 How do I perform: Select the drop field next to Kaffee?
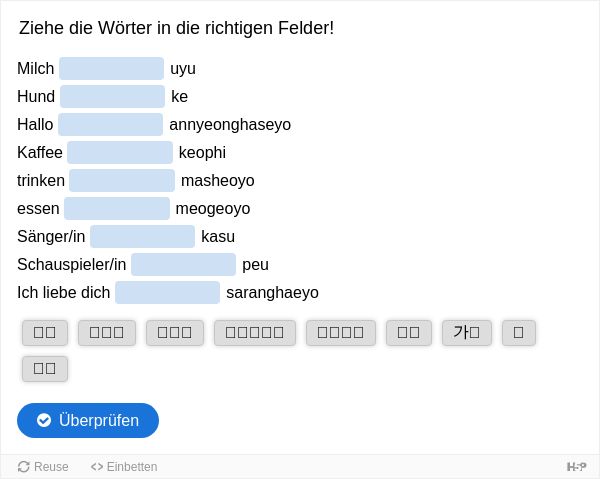tap(120, 152)
